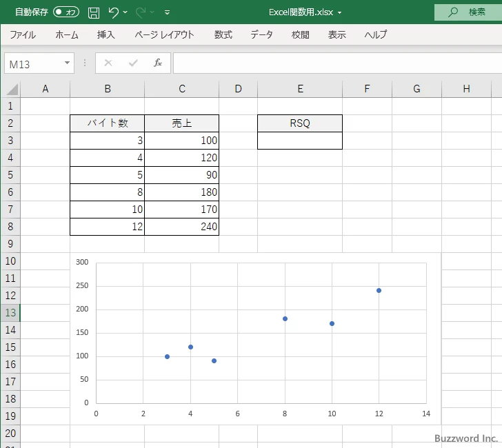The width and height of the screenshot is (502, 448).
Task: Toggle the 自動保存 AutoSave switch
Action: tap(66, 12)
